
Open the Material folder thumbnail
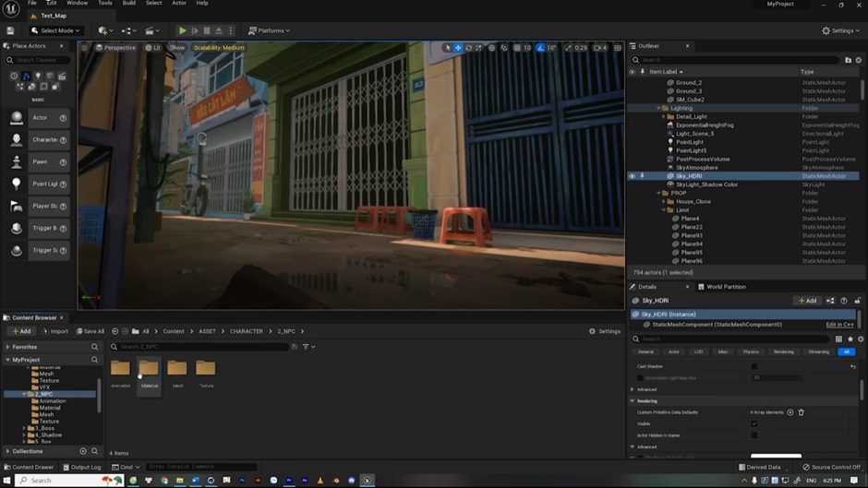[149, 370]
